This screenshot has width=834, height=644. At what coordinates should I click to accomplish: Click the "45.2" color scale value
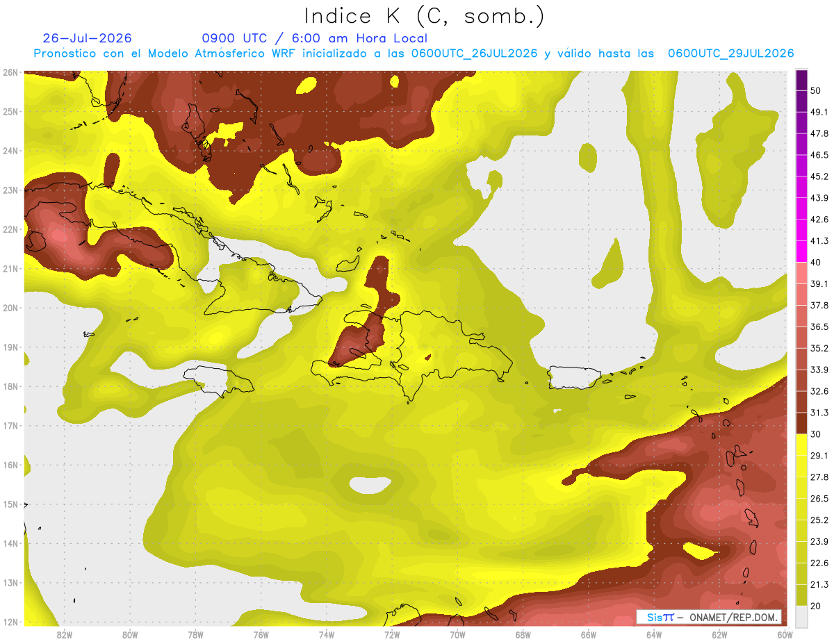[x=820, y=176]
